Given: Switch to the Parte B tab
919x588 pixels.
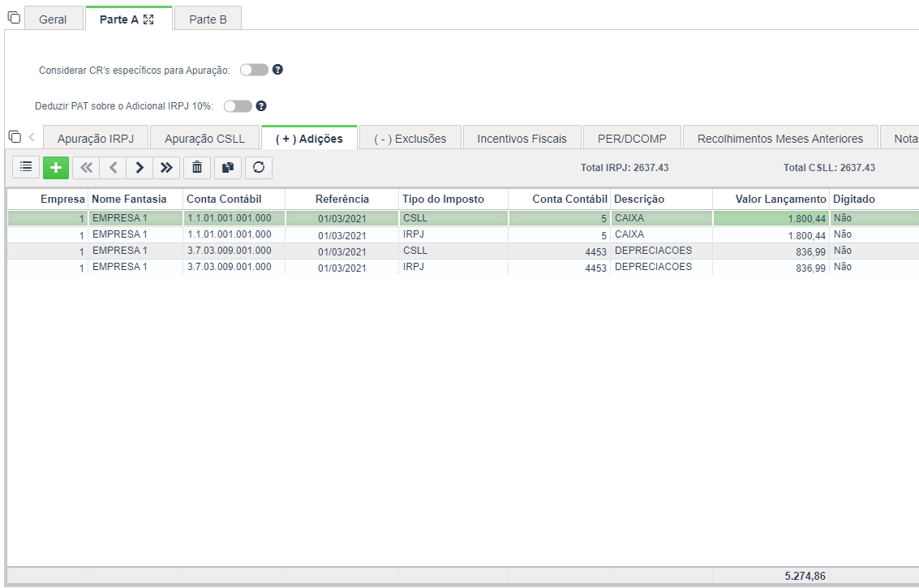Looking at the screenshot, I should click(x=208, y=19).
